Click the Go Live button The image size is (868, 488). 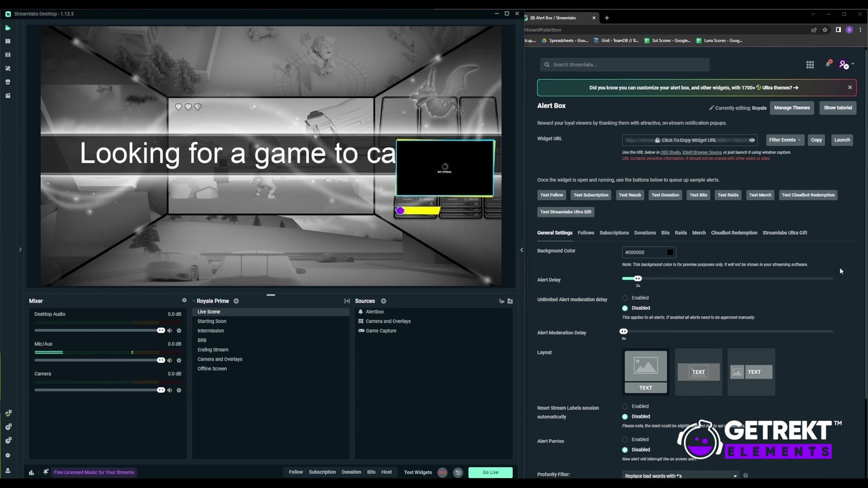point(489,472)
